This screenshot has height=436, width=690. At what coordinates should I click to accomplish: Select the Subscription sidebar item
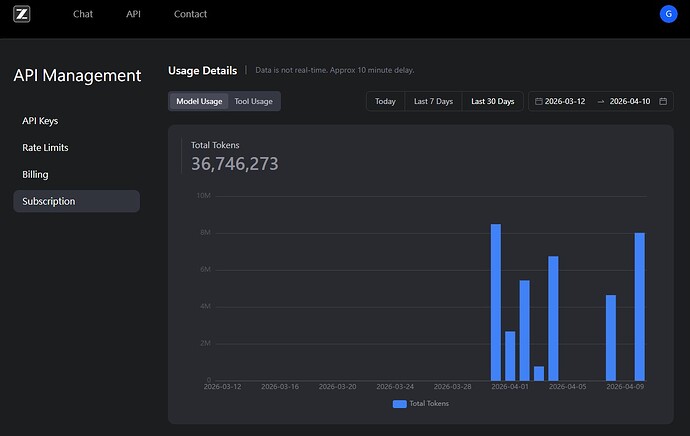point(77,201)
